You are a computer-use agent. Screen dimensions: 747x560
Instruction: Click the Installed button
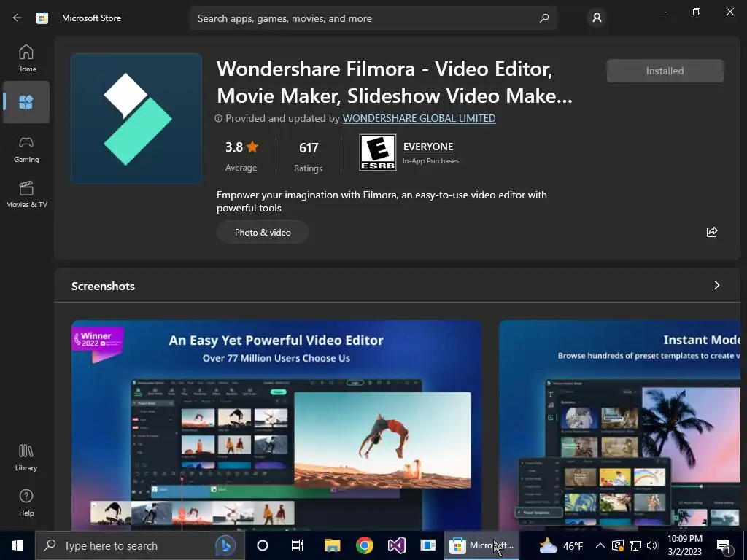tap(665, 71)
